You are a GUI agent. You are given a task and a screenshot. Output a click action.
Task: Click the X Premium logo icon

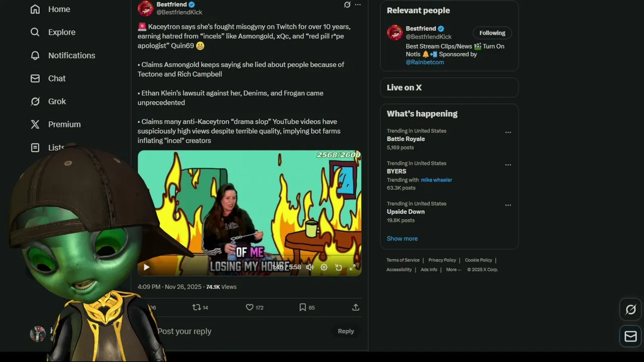pyautogui.click(x=35, y=124)
